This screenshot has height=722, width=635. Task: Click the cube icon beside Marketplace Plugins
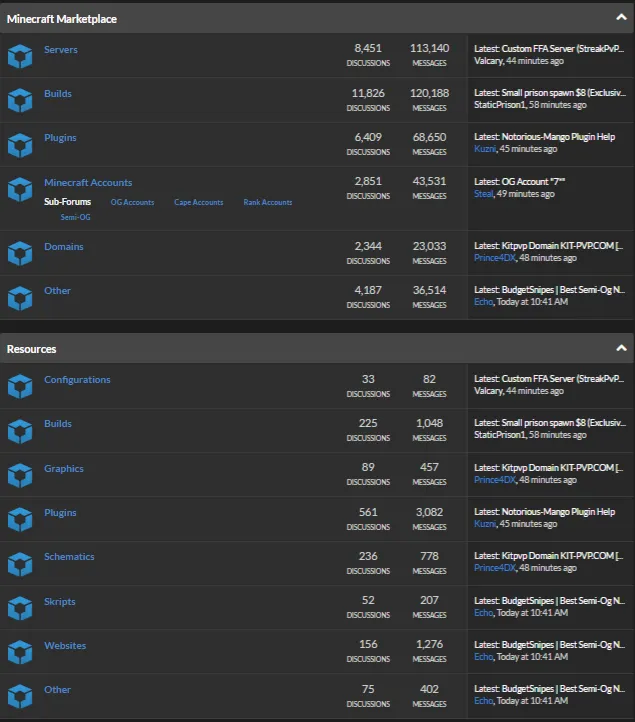[x=20, y=145]
